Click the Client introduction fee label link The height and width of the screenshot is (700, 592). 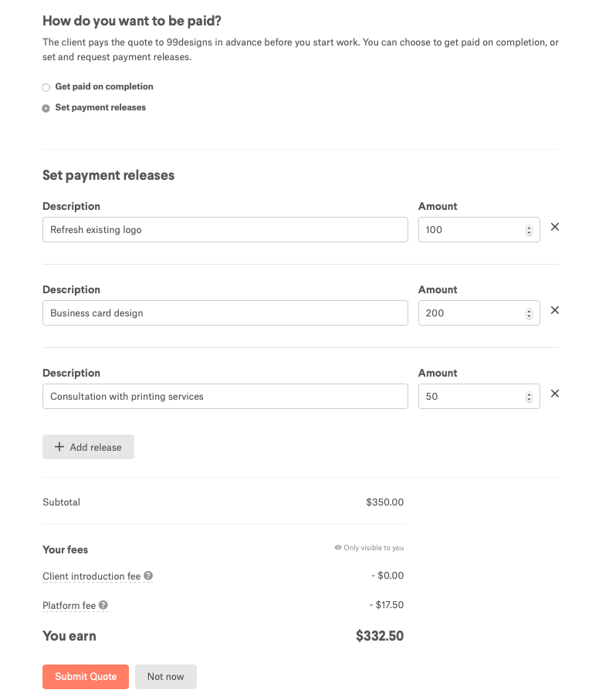(x=93, y=577)
